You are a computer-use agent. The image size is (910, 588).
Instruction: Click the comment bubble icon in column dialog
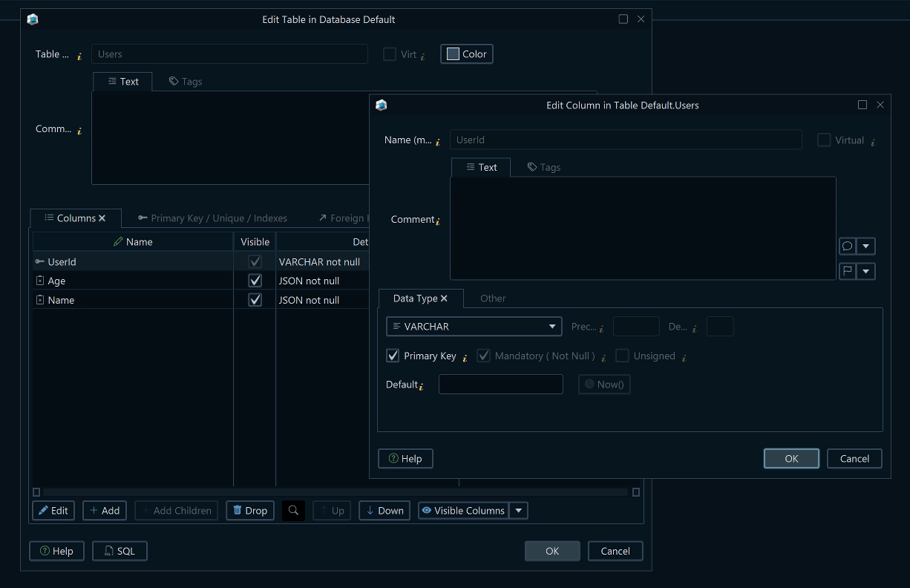pyautogui.click(x=847, y=246)
